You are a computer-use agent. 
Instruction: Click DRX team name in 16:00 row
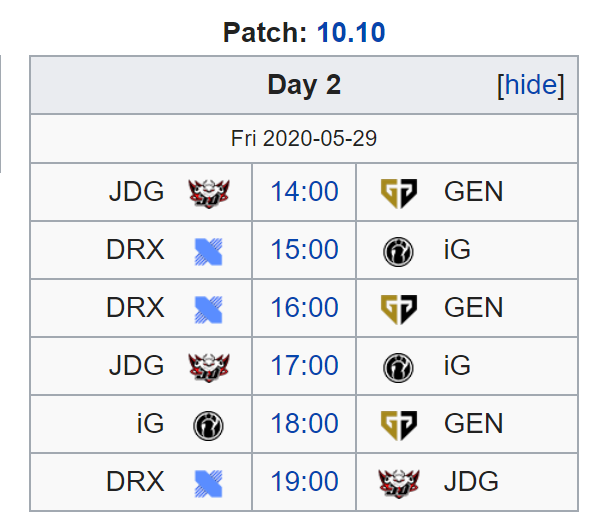pyautogui.click(x=135, y=307)
